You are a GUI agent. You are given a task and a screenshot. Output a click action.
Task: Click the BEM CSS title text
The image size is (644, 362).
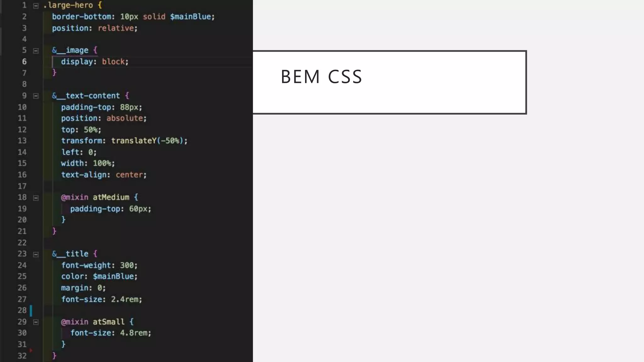pos(321,77)
